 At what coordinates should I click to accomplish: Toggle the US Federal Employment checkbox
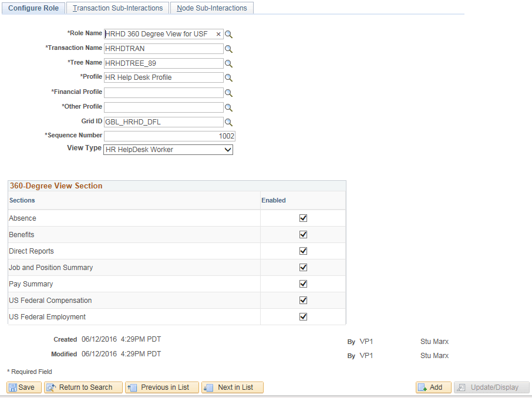pyautogui.click(x=303, y=316)
